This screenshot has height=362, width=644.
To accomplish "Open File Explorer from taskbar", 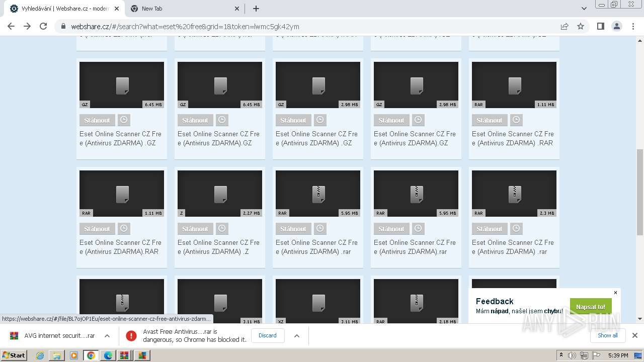I will coord(57,355).
